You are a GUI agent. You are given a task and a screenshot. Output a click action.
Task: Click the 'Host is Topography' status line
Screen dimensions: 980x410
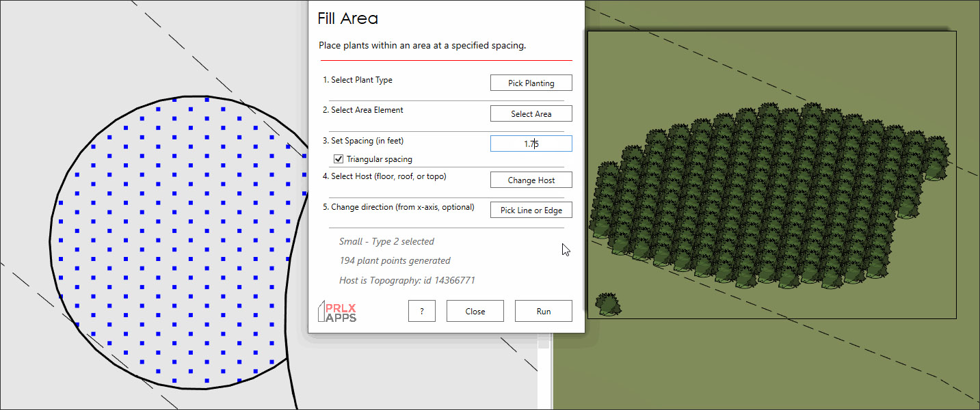pyautogui.click(x=407, y=280)
